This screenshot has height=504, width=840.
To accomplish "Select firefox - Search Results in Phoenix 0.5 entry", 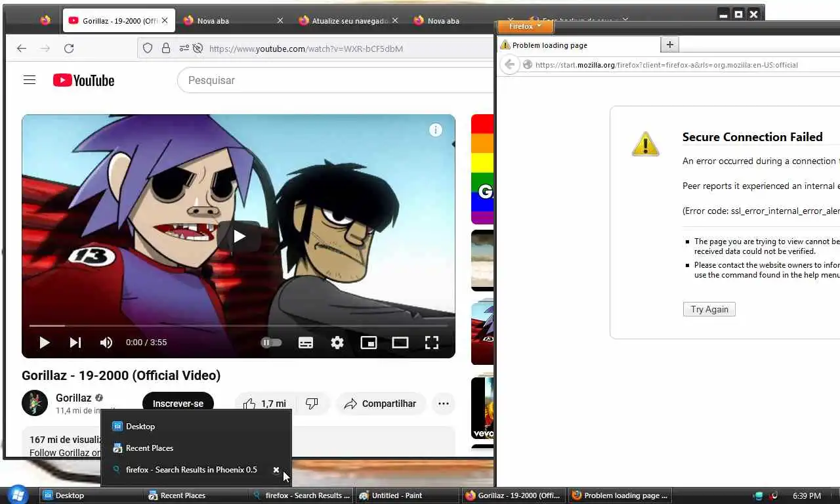I will pos(191,470).
